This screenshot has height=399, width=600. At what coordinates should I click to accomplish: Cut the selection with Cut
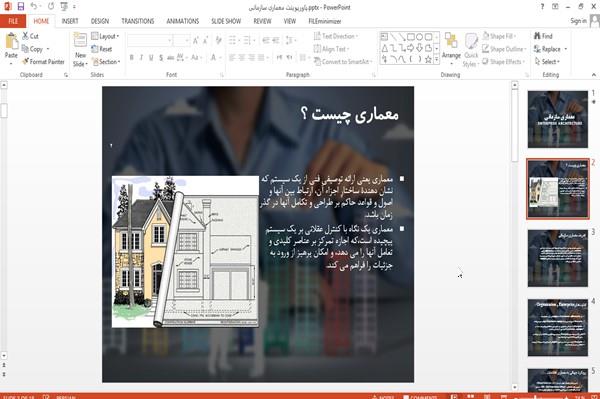point(30,36)
